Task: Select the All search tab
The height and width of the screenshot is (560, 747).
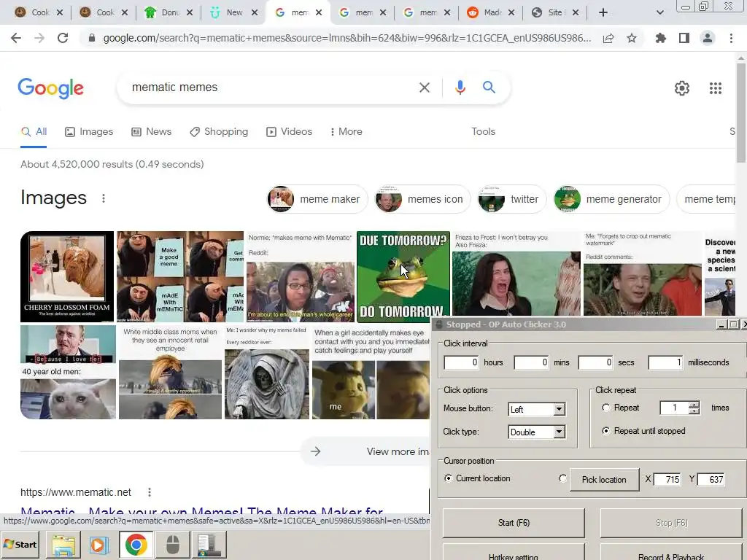Action: coord(34,131)
